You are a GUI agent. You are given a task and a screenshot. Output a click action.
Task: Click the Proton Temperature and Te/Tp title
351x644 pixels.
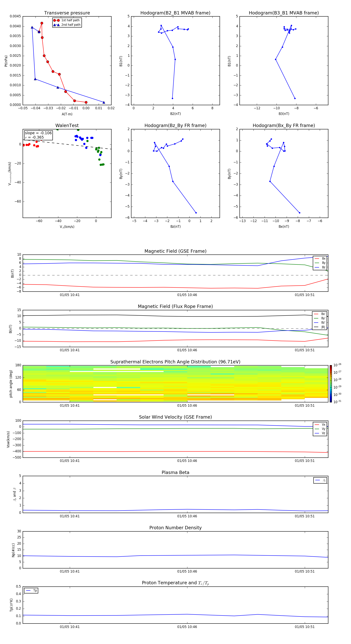(175, 583)
